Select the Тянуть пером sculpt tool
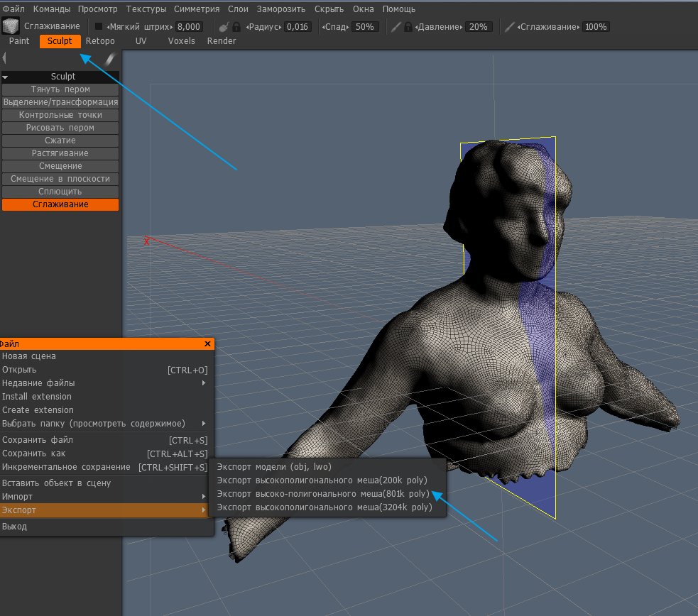Image resolution: width=698 pixels, height=616 pixels. (x=60, y=89)
